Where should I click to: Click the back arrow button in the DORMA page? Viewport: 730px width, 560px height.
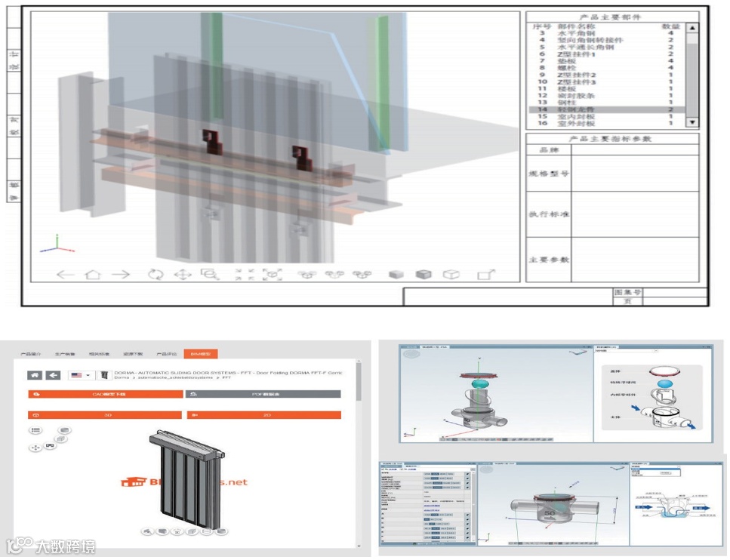[53, 375]
